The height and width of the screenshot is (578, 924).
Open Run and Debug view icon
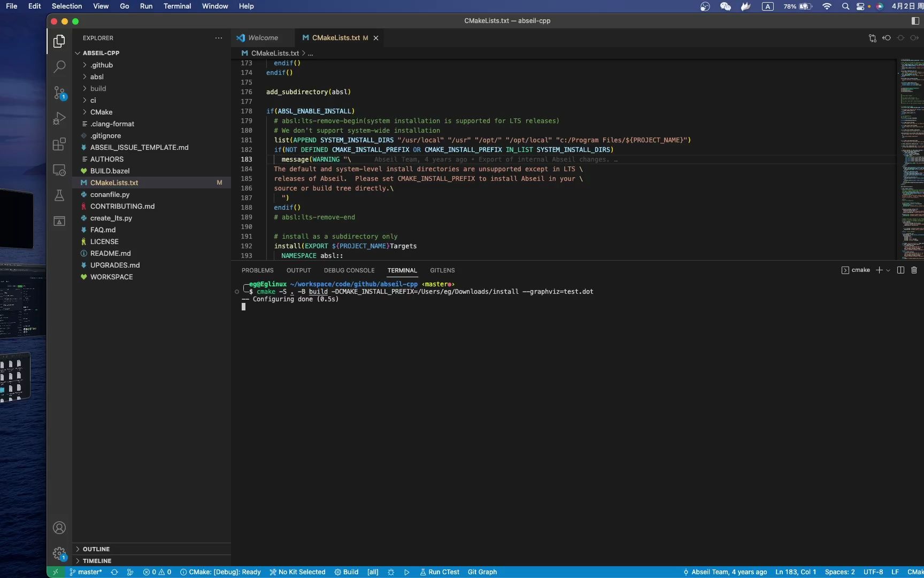coord(59,118)
